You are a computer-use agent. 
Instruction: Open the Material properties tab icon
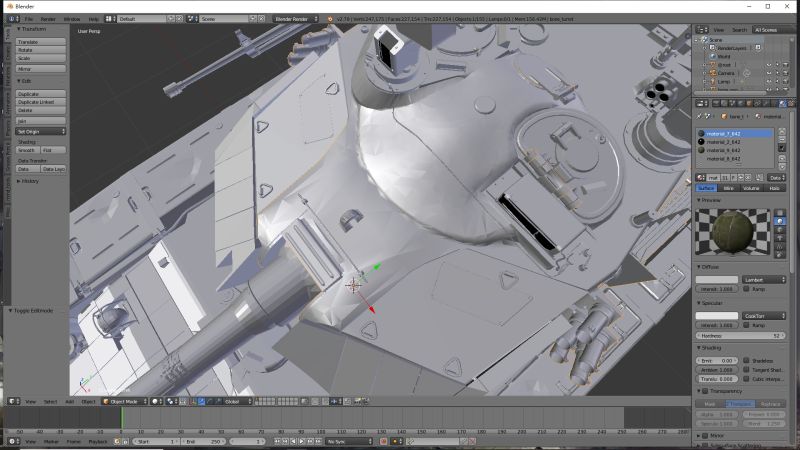tap(782, 104)
